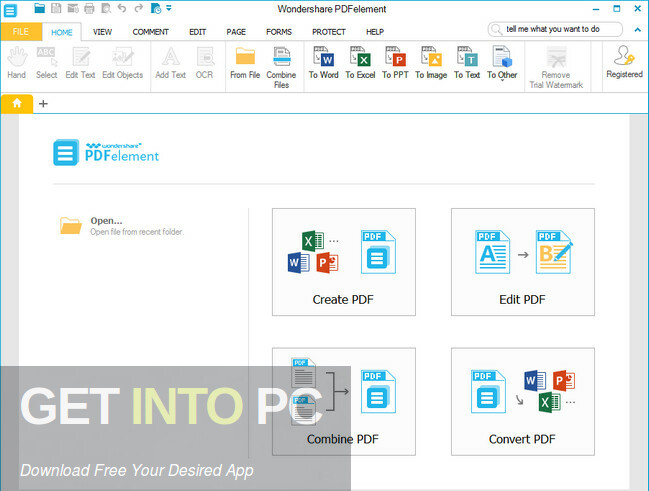
Task: Switch to the EDIT tab
Action: click(x=197, y=32)
